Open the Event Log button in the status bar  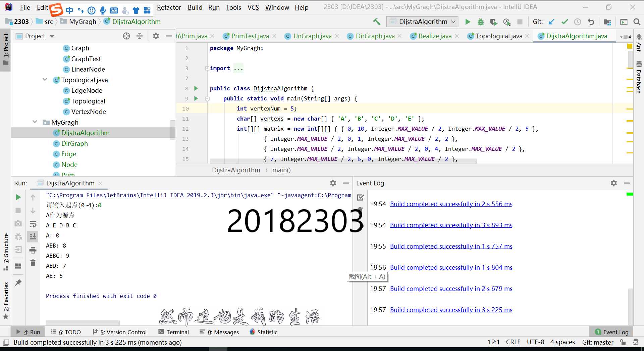click(612, 332)
